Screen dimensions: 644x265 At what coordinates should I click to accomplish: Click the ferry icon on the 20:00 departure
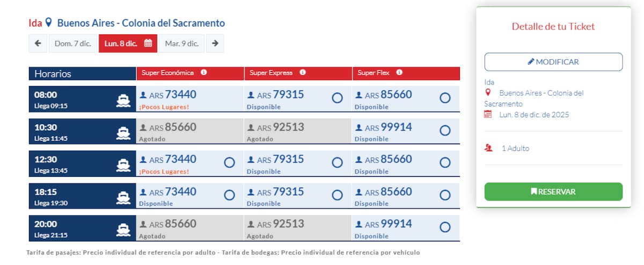(x=123, y=229)
